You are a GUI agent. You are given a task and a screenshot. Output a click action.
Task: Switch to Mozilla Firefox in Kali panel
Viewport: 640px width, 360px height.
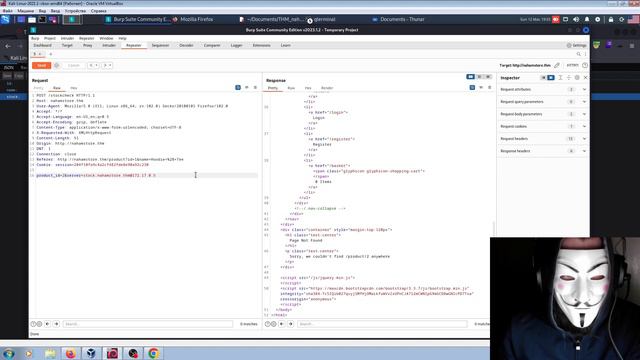(193, 19)
